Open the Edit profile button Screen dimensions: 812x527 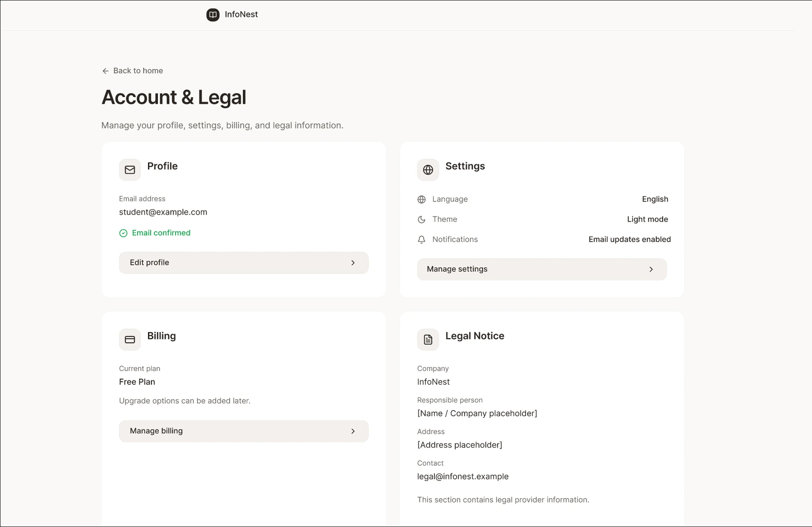[244, 263]
